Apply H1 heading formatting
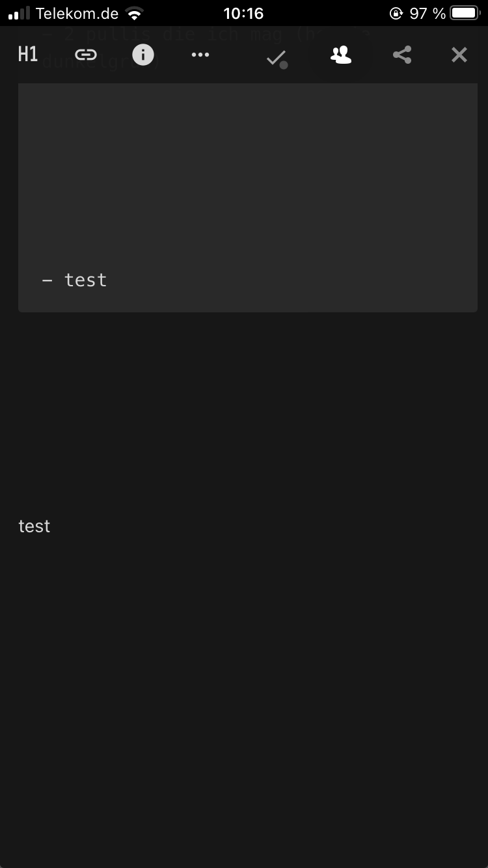Image resolution: width=488 pixels, height=868 pixels. tap(27, 55)
